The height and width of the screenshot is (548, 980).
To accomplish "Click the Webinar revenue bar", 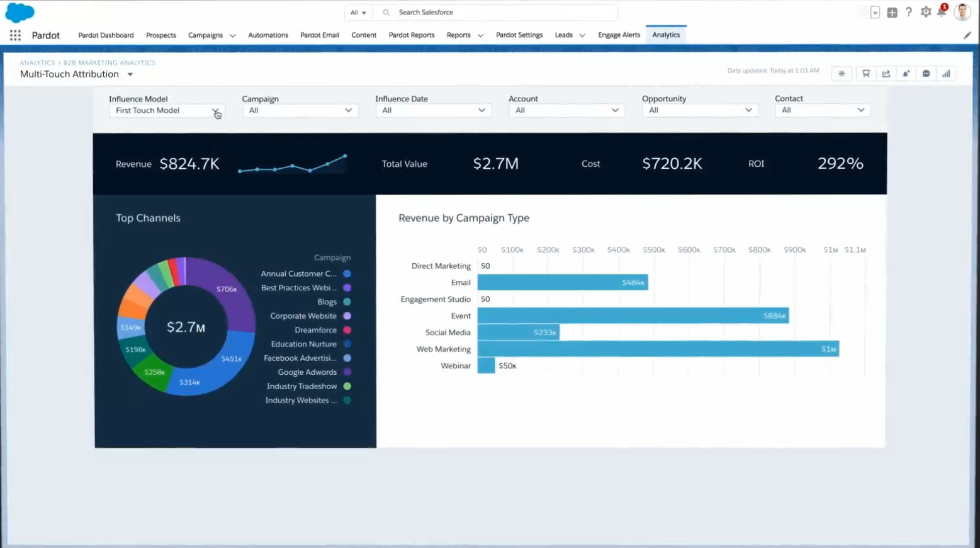I will 487,365.
